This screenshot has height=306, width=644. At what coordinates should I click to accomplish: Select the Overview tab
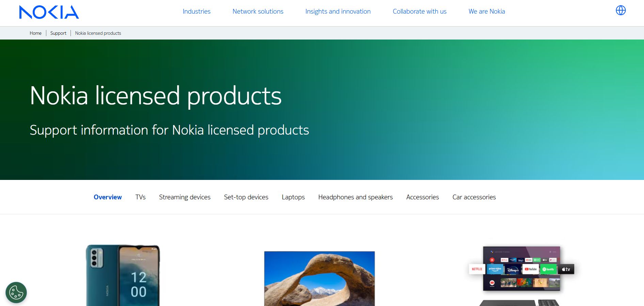coord(108,197)
